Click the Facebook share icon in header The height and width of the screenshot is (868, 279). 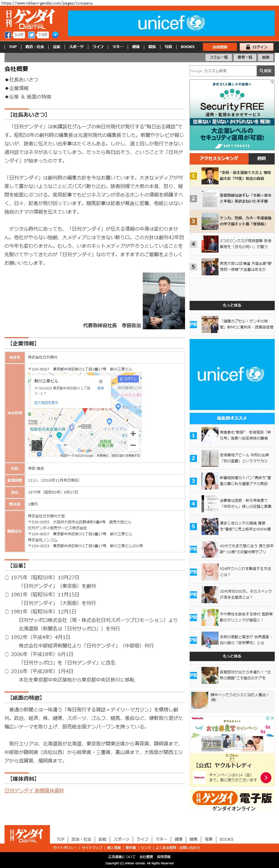point(8,35)
